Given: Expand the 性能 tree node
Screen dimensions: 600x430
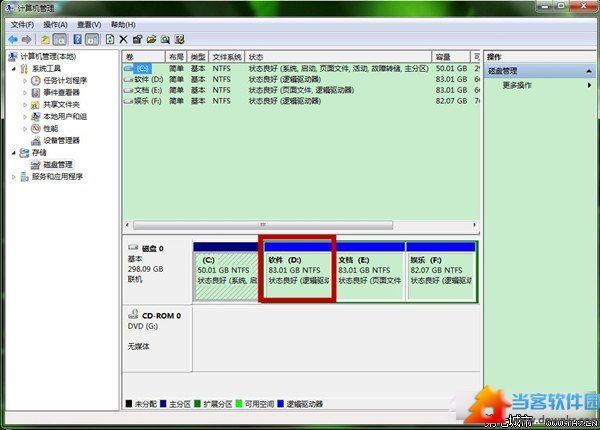Looking at the screenshot, I should tap(24, 129).
